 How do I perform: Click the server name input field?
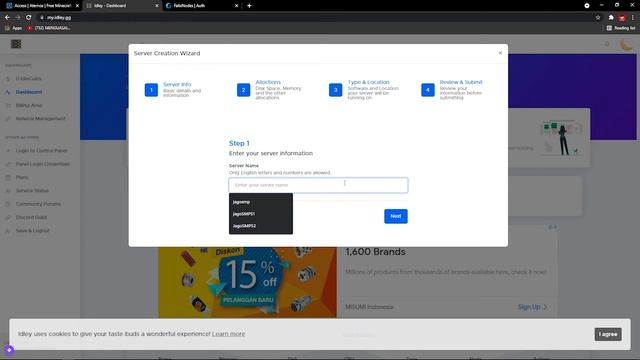click(318, 185)
